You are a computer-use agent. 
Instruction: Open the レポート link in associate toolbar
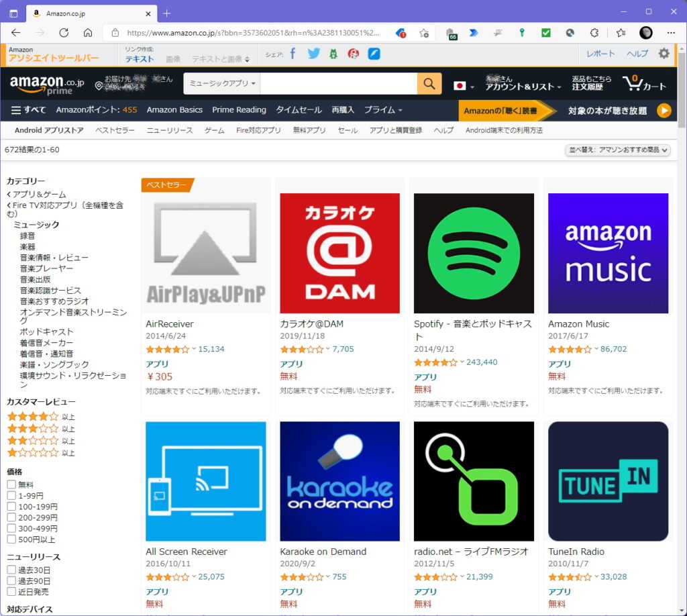click(600, 54)
